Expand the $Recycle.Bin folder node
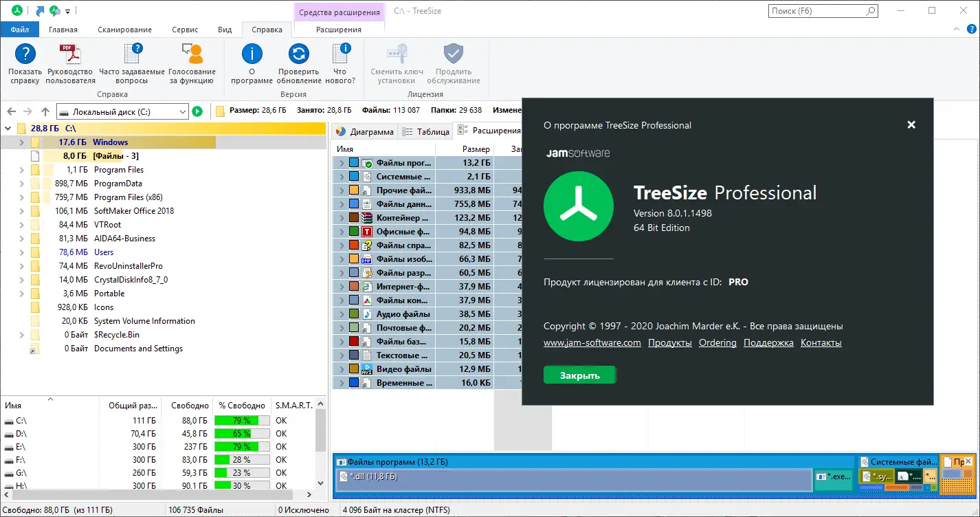The width and height of the screenshot is (980, 517). point(21,335)
